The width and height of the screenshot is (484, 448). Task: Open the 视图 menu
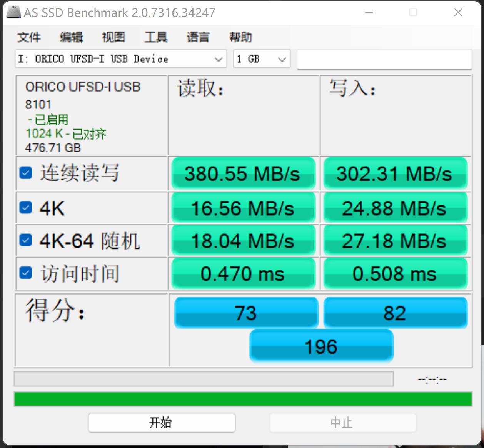[x=113, y=37]
